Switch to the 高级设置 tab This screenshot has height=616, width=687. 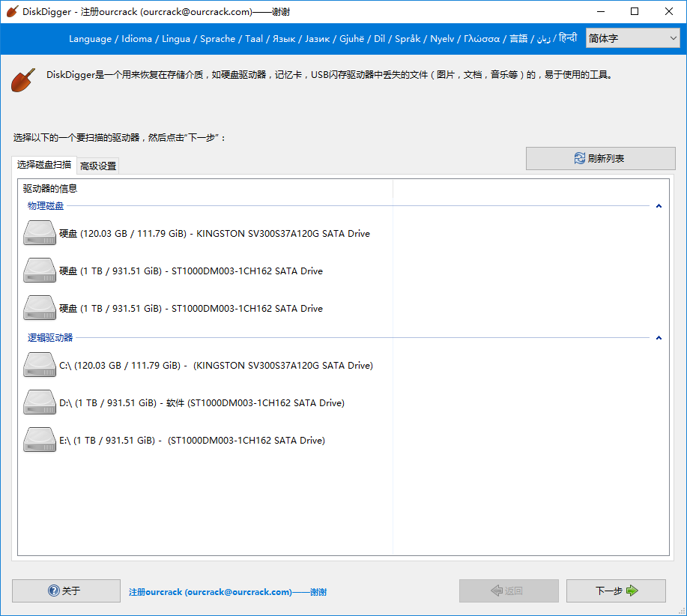pyautogui.click(x=98, y=166)
